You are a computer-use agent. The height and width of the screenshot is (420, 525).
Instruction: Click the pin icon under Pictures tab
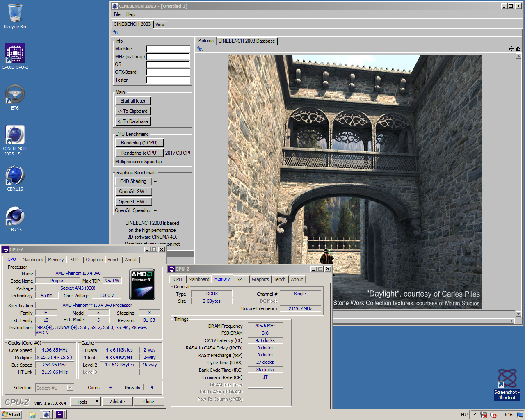(x=200, y=49)
